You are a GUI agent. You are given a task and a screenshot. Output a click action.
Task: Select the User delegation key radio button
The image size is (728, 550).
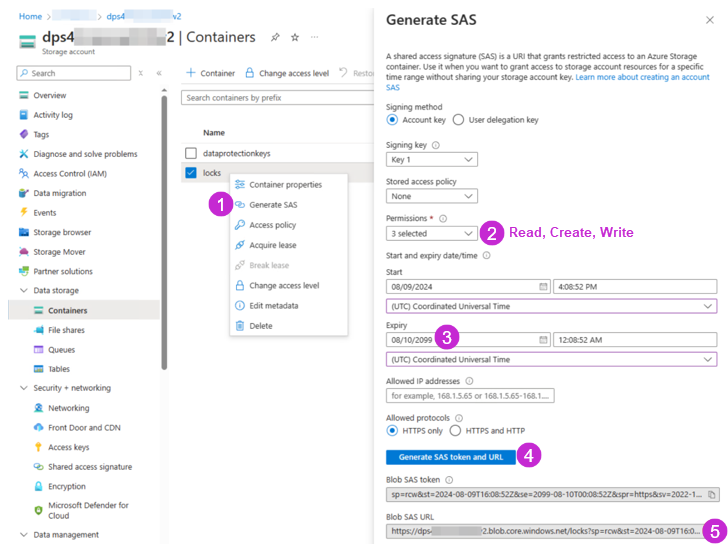[x=458, y=120]
